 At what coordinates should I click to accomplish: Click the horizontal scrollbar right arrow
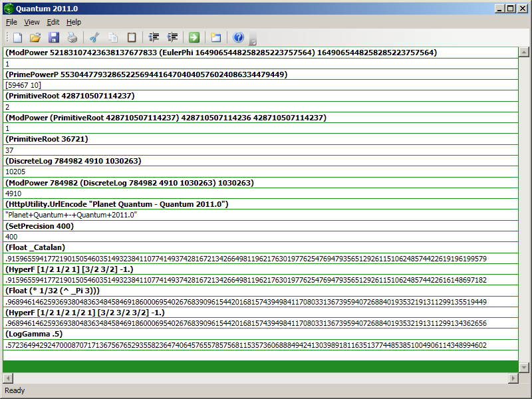[513, 378]
